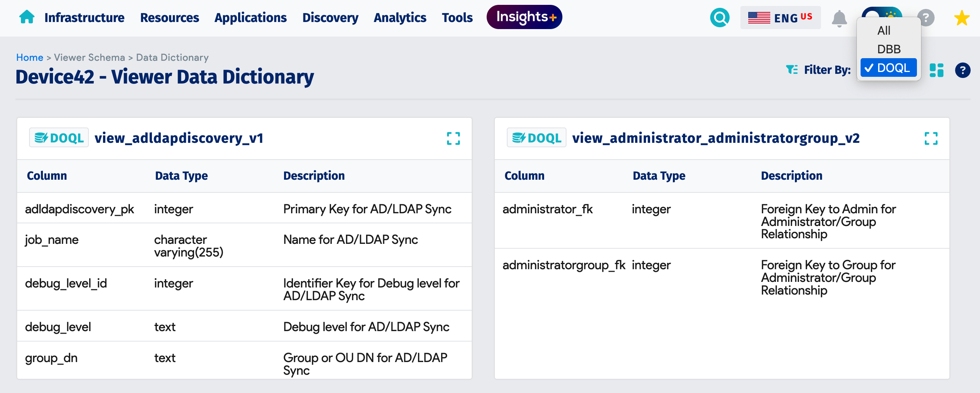Click 'Name for AD/LDAP Sync' description
This screenshot has width=980, height=393.
[x=350, y=240]
